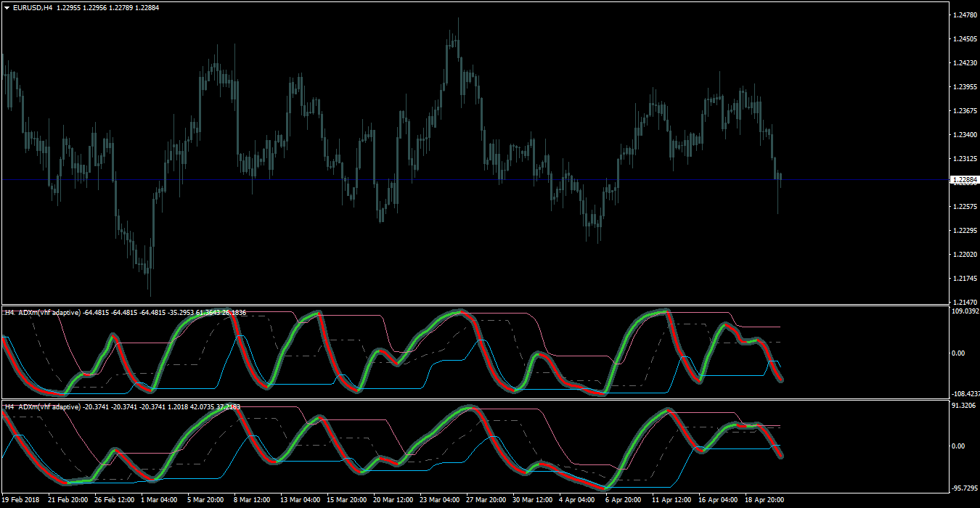
Task: Click the lower ADXm label starting -20.3741
Action: tap(123, 407)
